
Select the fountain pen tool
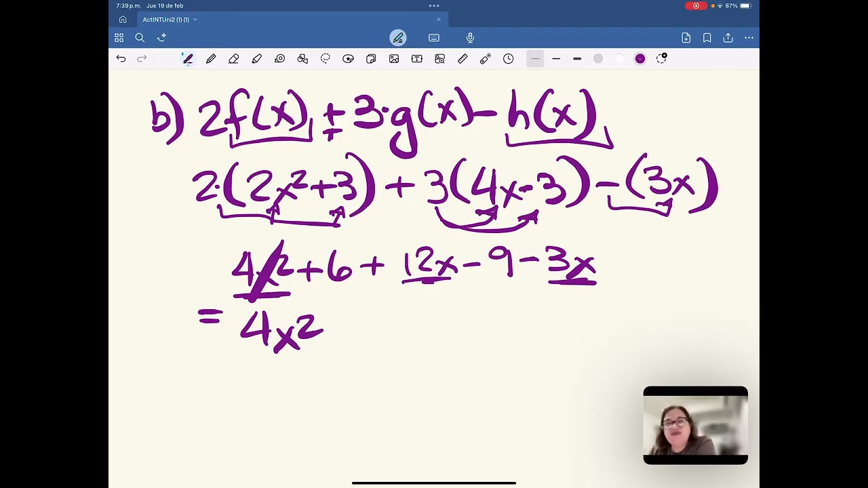coord(188,59)
